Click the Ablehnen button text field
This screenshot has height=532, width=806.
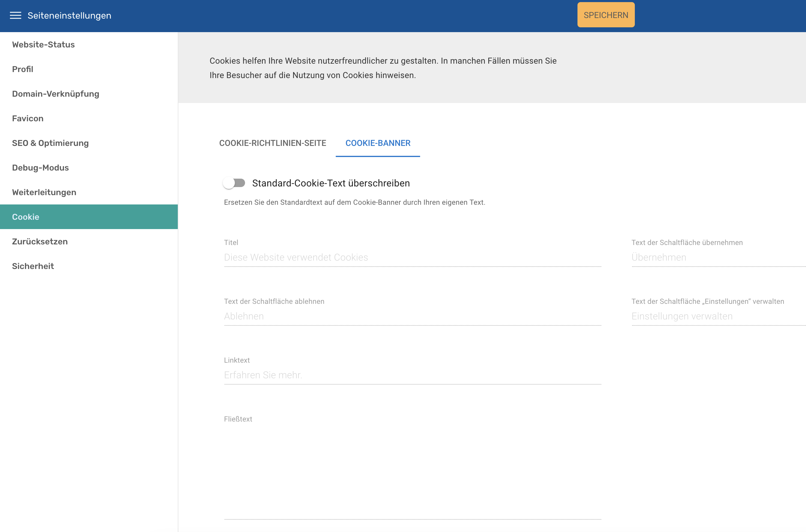[413, 316]
